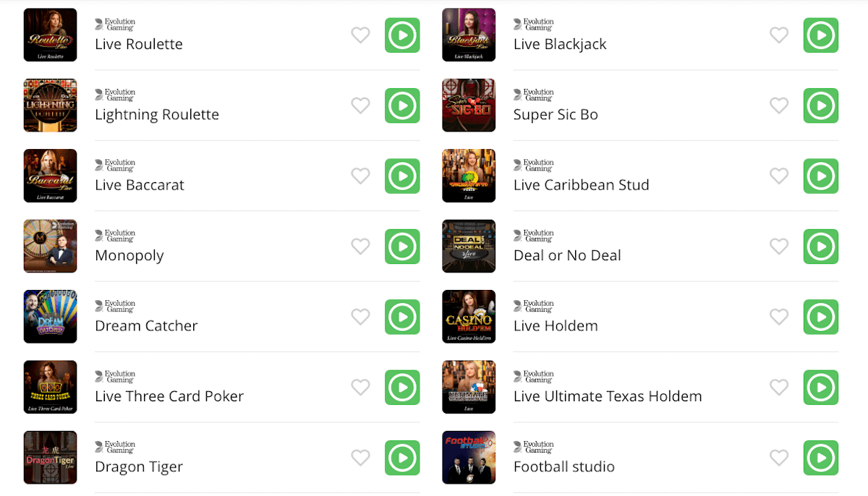Open the Live Three Card Poker title

[x=169, y=396]
